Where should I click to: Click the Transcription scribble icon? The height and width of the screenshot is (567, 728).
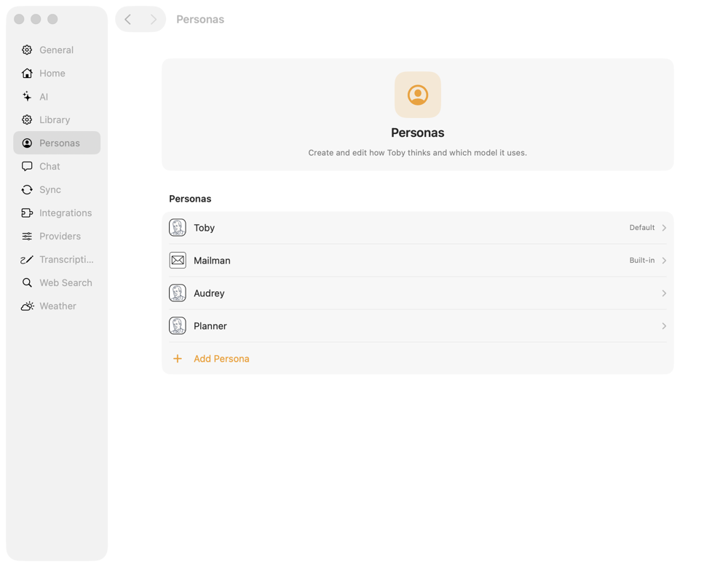(x=27, y=259)
